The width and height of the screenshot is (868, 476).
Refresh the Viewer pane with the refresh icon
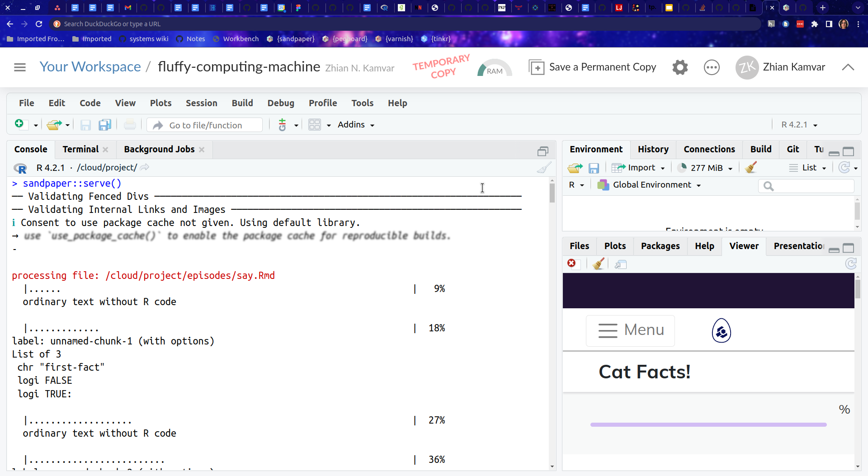pyautogui.click(x=851, y=264)
